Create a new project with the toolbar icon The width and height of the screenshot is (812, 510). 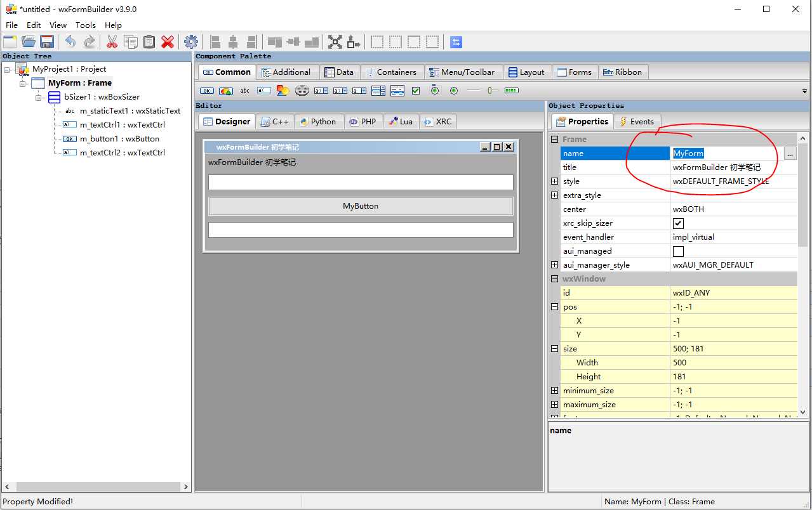(10, 42)
